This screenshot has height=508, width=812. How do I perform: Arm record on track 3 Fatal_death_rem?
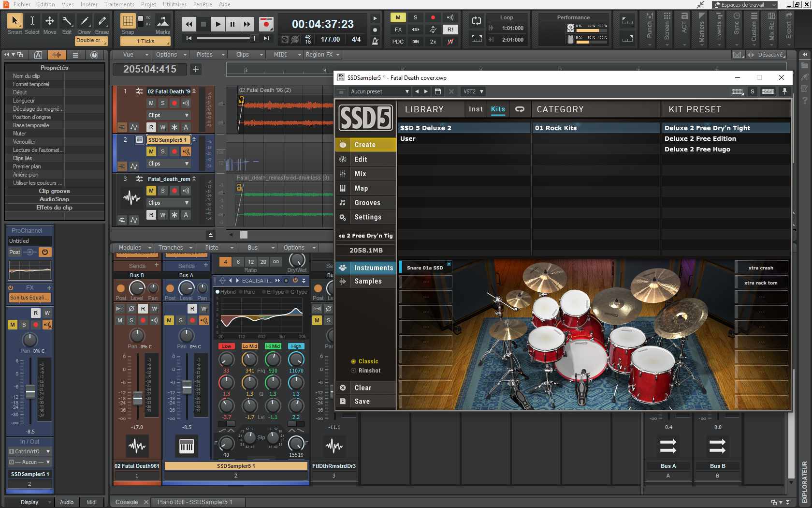(174, 191)
